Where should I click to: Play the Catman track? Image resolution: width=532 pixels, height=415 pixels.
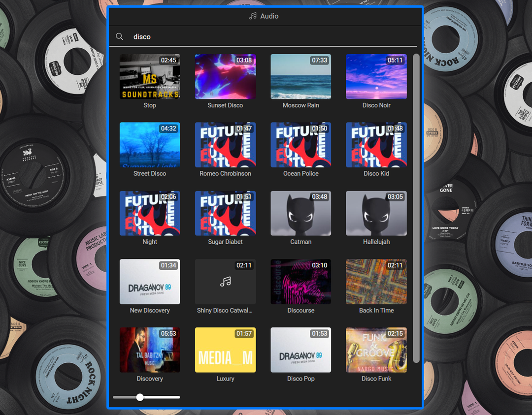point(300,213)
